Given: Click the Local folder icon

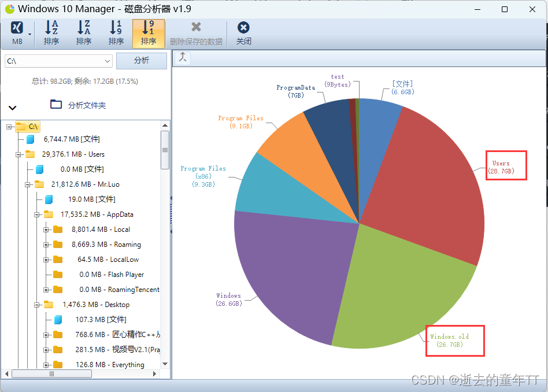Looking at the screenshot, I should (58, 230).
